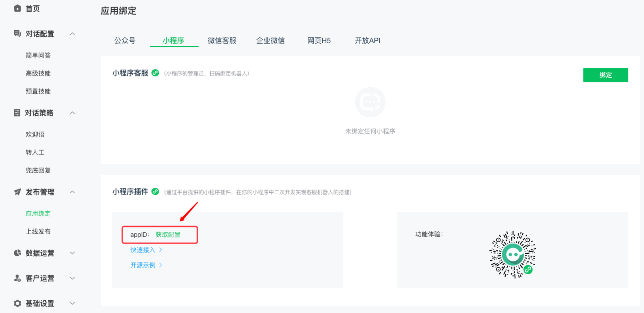Image resolution: width=644 pixels, height=313 pixels.
Task: Click the 获取配置 link next to appID
Action: pyautogui.click(x=168, y=235)
